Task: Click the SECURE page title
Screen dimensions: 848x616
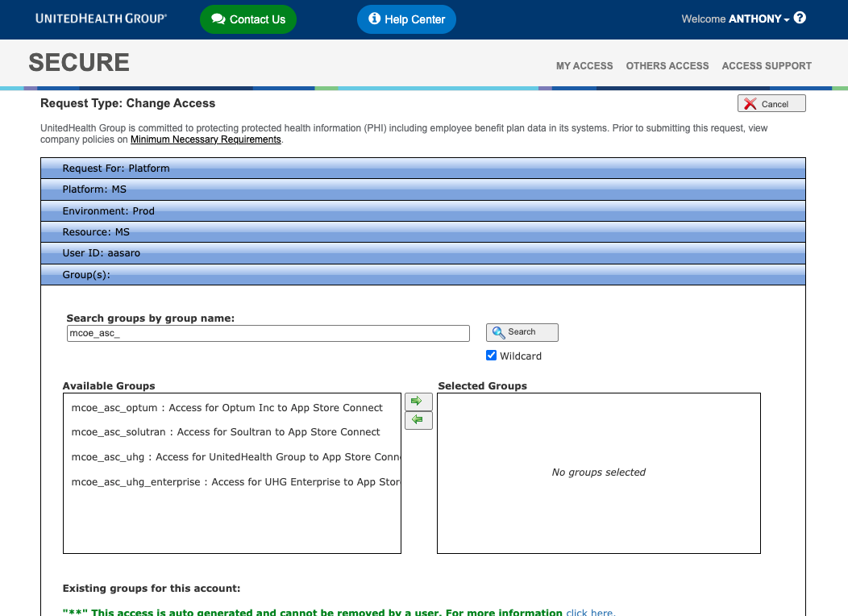Action: [x=79, y=63]
